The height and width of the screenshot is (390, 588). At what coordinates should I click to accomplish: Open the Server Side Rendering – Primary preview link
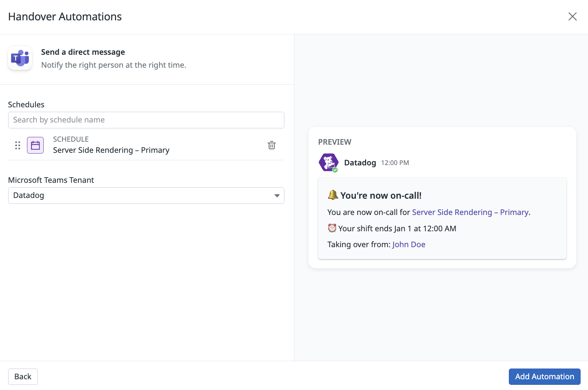click(470, 212)
